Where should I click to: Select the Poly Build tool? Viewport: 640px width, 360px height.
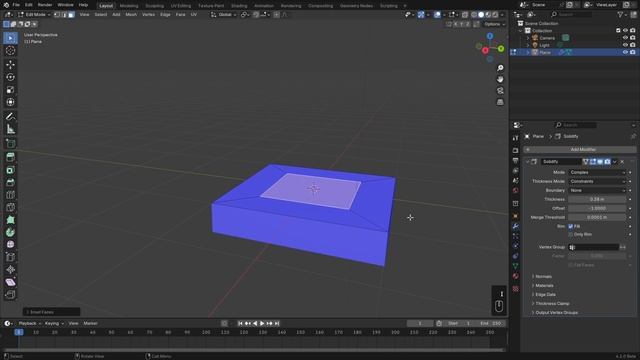pos(10,220)
